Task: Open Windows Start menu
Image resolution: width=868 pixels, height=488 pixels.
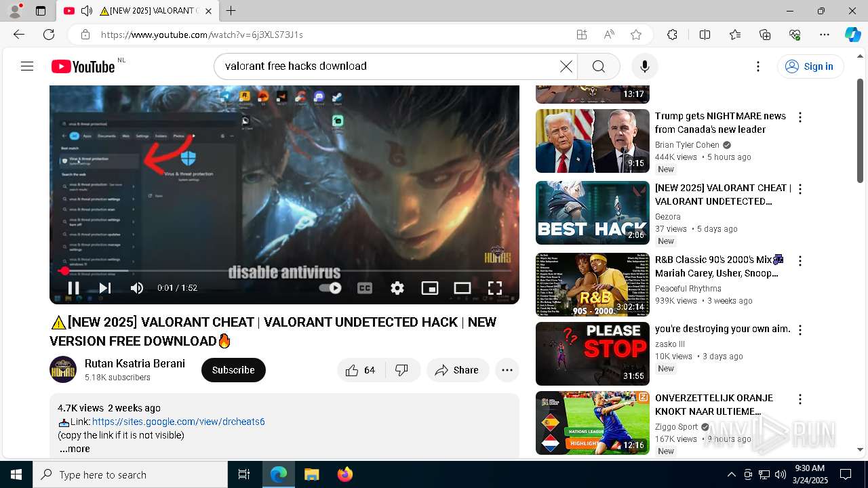Action: (x=16, y=474)
